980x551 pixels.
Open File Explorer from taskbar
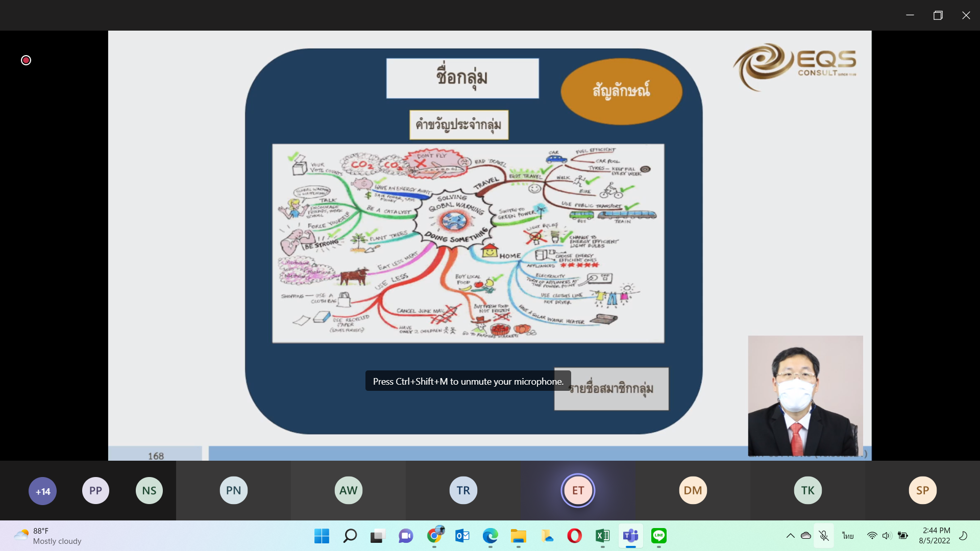(518, 536)
